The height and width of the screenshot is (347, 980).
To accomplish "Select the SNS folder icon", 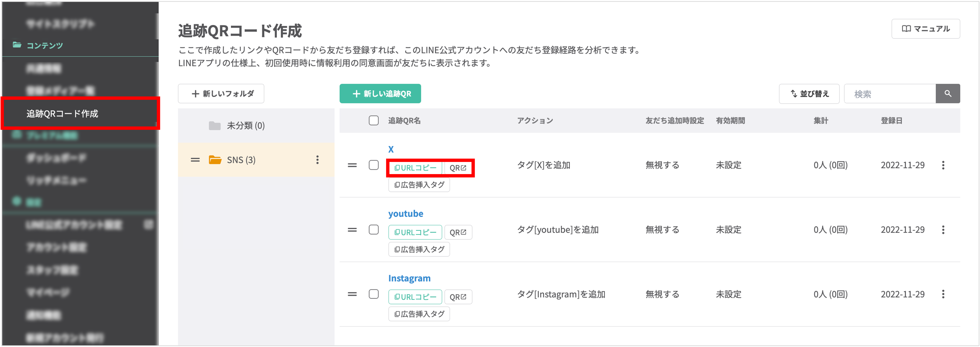I will pos(215,160).
